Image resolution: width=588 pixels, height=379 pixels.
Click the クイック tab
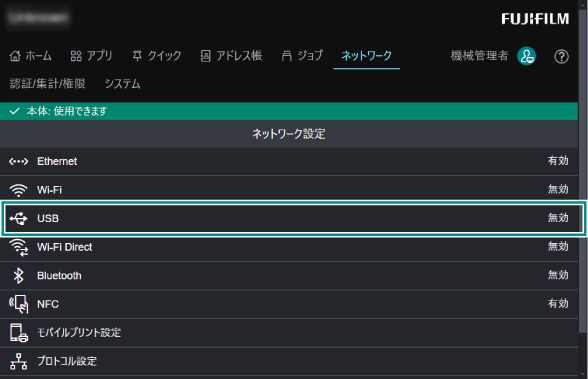pyautogui.click(x=157, y=56)
